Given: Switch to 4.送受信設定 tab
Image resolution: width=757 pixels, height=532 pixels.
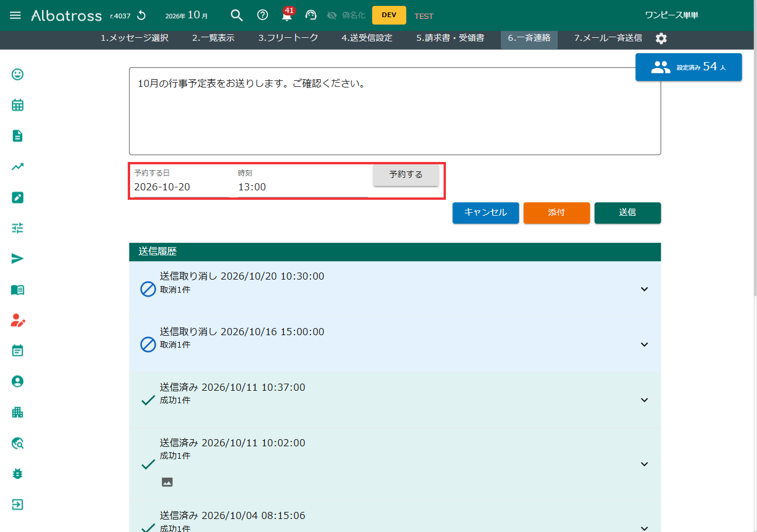Looking at the screenshot, I should 367,38.
